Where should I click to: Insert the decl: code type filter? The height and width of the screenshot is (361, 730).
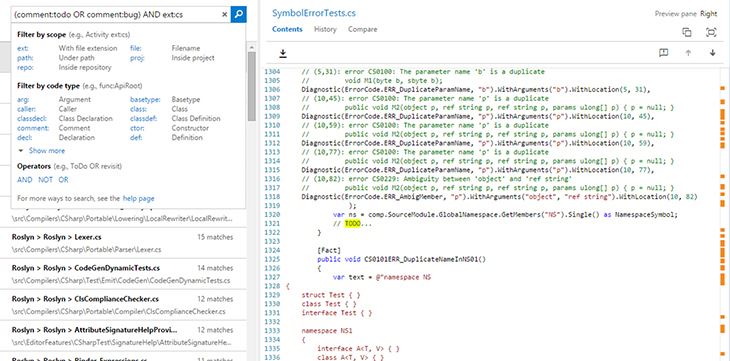click(x=24, y=137)
